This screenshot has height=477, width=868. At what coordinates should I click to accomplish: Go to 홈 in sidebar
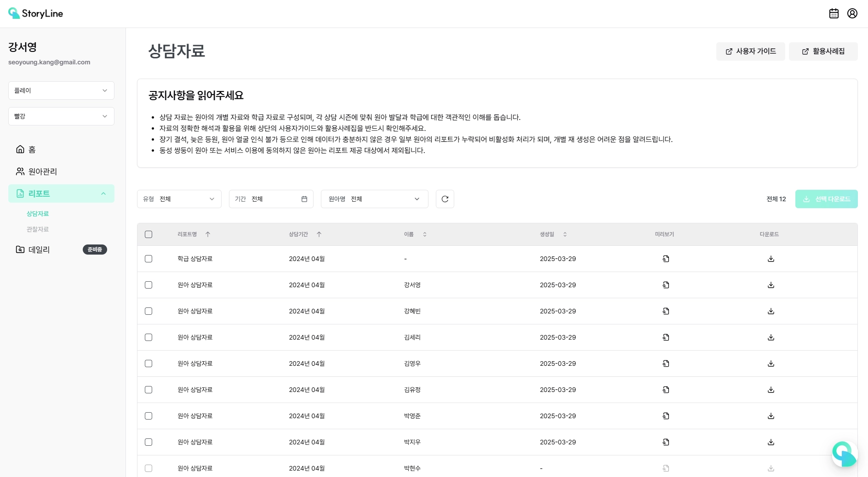click(61, 149)
